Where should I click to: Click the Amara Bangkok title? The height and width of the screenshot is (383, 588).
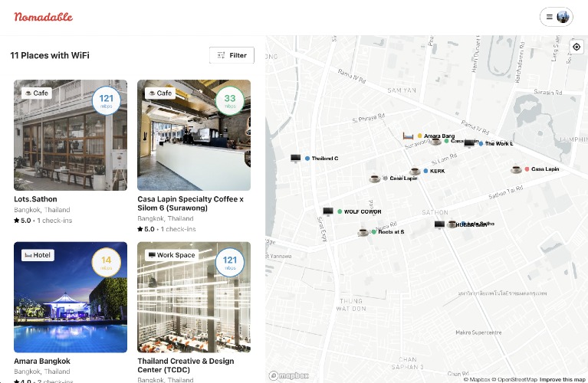[x=42, y=361]
